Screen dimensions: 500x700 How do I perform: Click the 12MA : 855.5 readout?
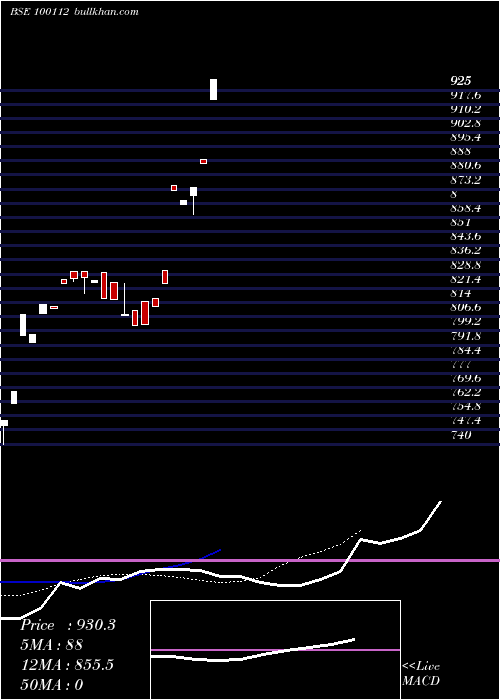[x=67, y=665]
